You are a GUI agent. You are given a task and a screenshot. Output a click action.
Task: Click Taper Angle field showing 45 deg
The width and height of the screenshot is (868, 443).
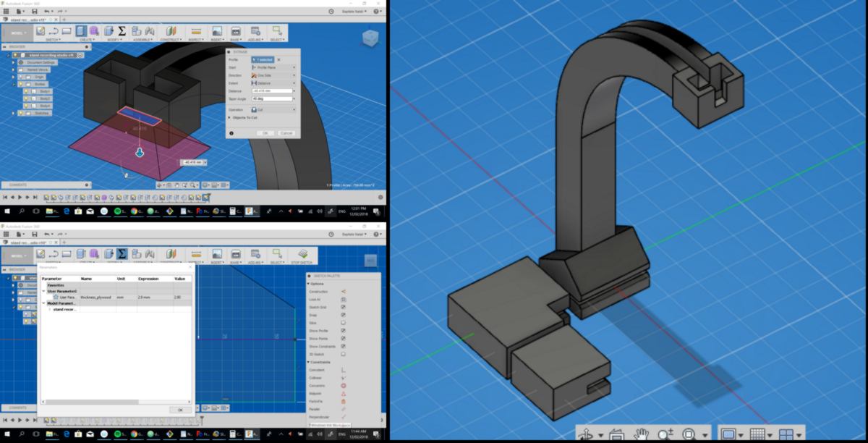[x=272, y=99]
